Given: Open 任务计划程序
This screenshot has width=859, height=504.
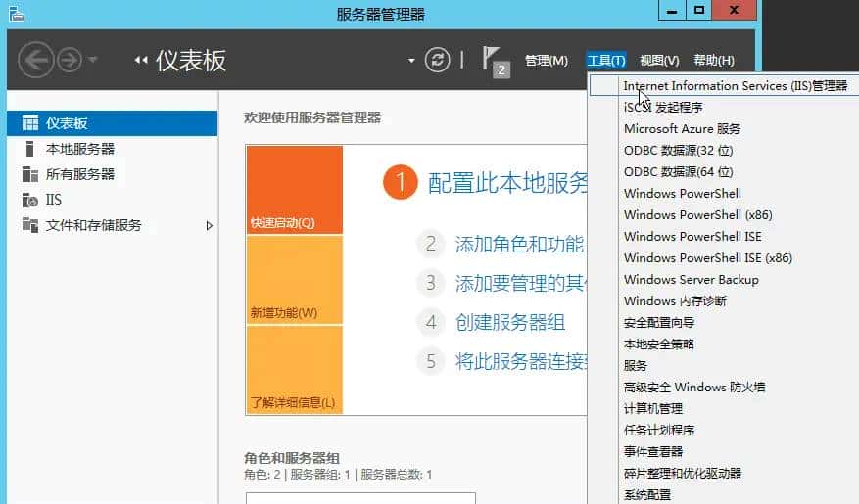Looking at the screenshot, I should click(659, 431).
